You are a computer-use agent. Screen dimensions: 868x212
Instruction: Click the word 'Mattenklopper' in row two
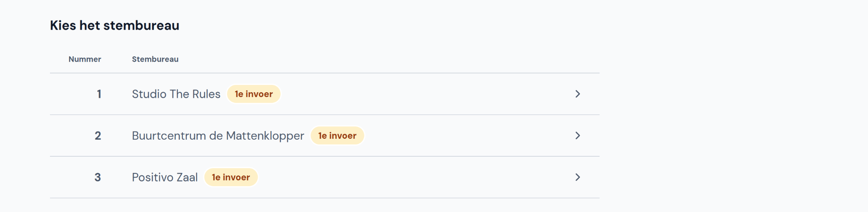tap(265, 136)
